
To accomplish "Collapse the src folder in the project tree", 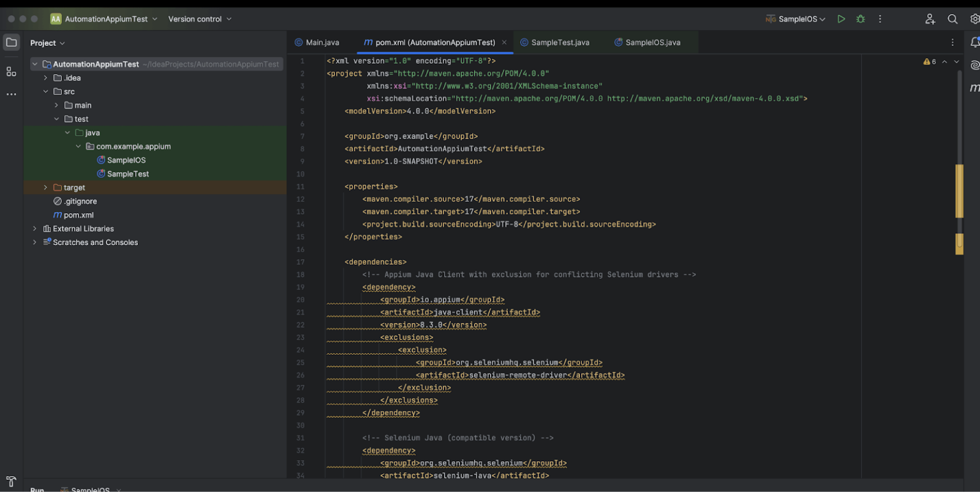I will click(45, 91).
